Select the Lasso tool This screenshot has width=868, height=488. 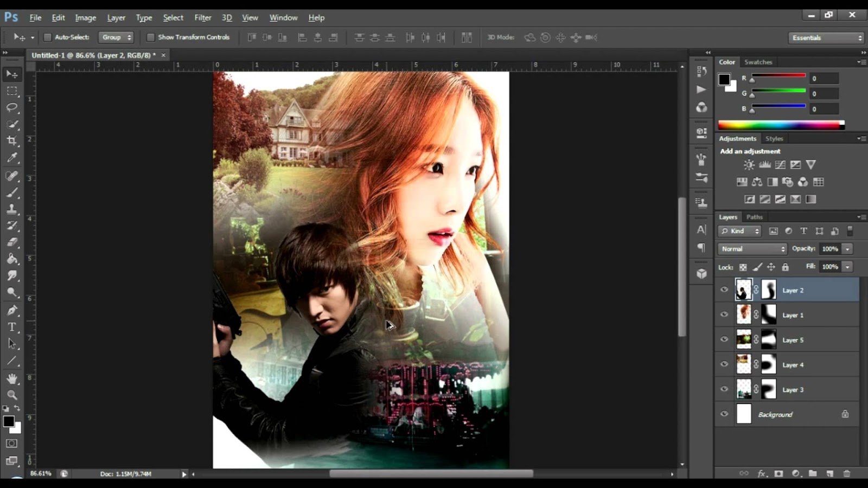[x=12, y=107]
